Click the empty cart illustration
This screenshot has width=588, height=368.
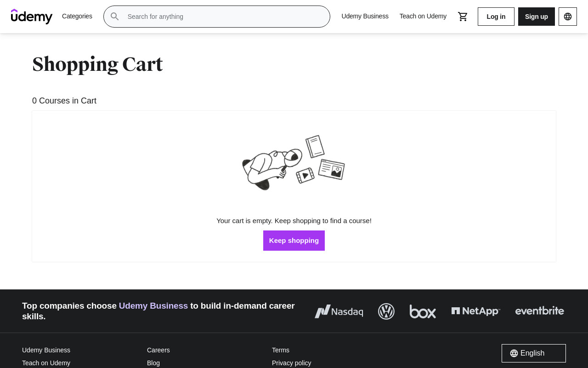[294, 162]
